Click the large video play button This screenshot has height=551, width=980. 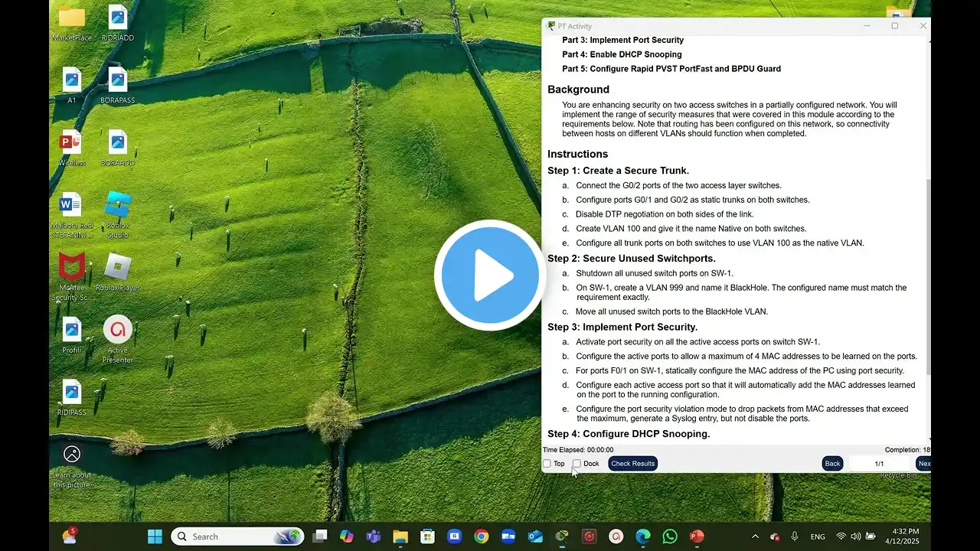pos(490,275)
